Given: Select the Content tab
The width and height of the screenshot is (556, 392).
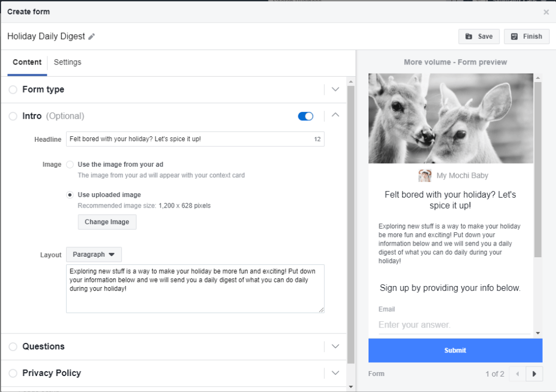Looking at the screenshot, I should tap(27, 62).
